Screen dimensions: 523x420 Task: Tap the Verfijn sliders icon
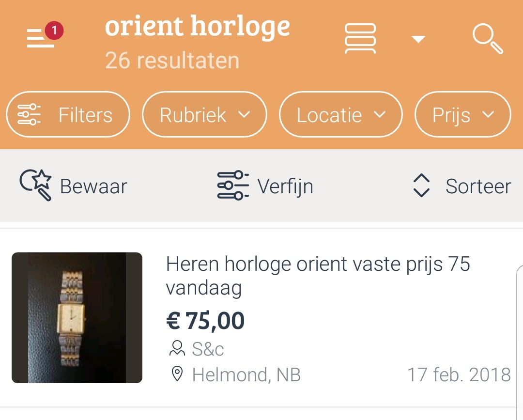(x=233, y=186)
